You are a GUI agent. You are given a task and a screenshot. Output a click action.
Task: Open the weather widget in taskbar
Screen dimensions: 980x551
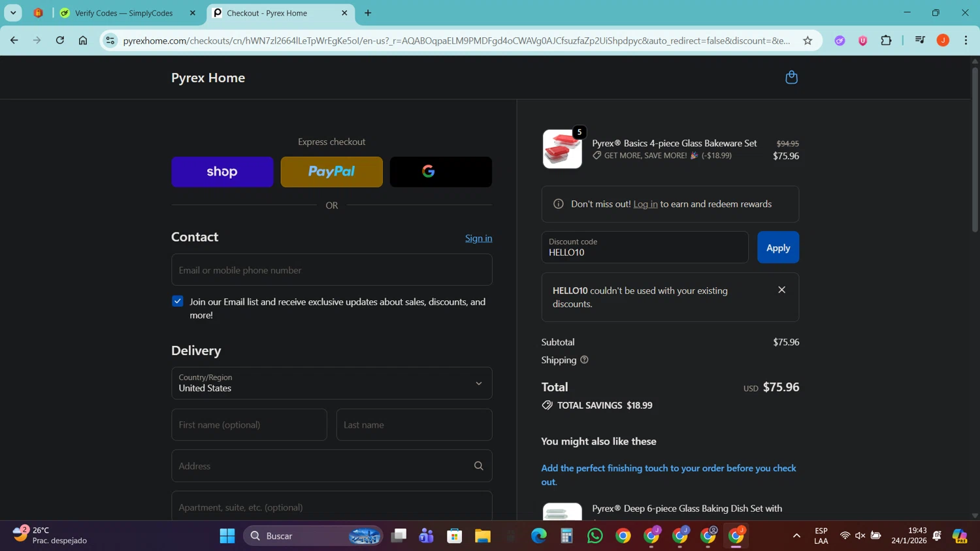click(50, 535)
